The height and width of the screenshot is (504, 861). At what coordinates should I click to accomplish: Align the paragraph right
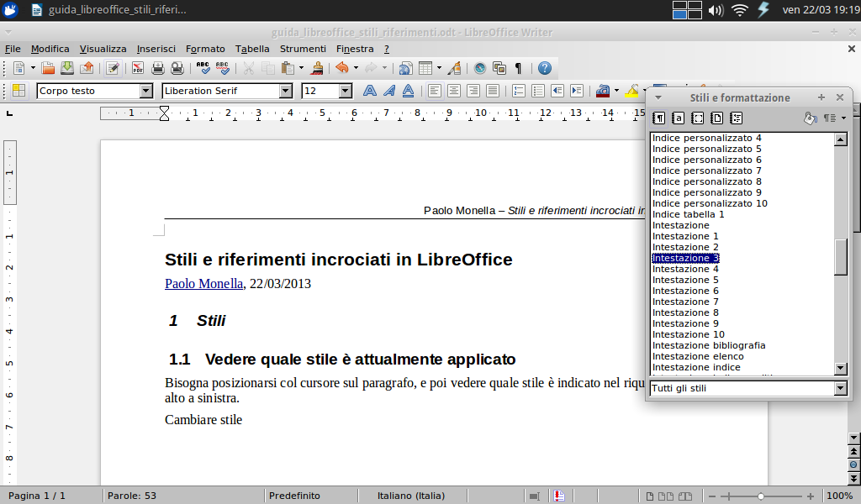click(x=473, y=91)
